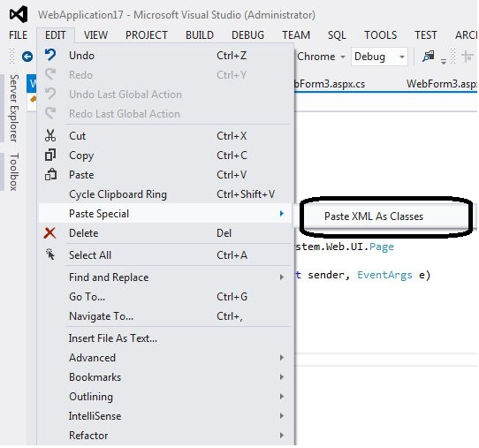Choose Delete from the Edit menu
Viewport: 479px width, 448px height.
tap(165, 233)
